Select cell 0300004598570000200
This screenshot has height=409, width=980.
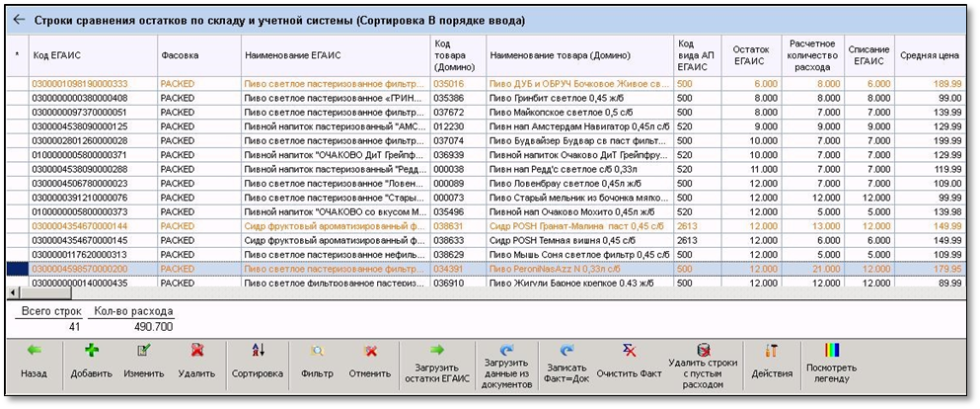click(93, 269)
